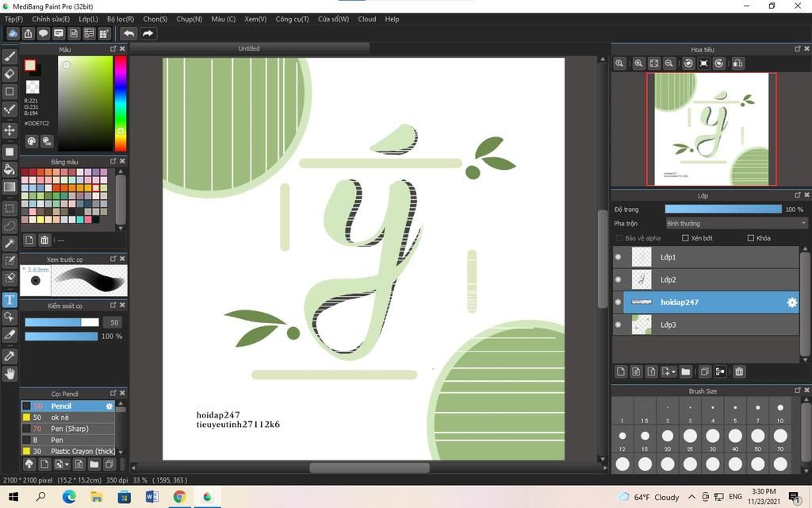Hide the hoidap247 layer
The image size is (812, 508).
tap(618, 302)
